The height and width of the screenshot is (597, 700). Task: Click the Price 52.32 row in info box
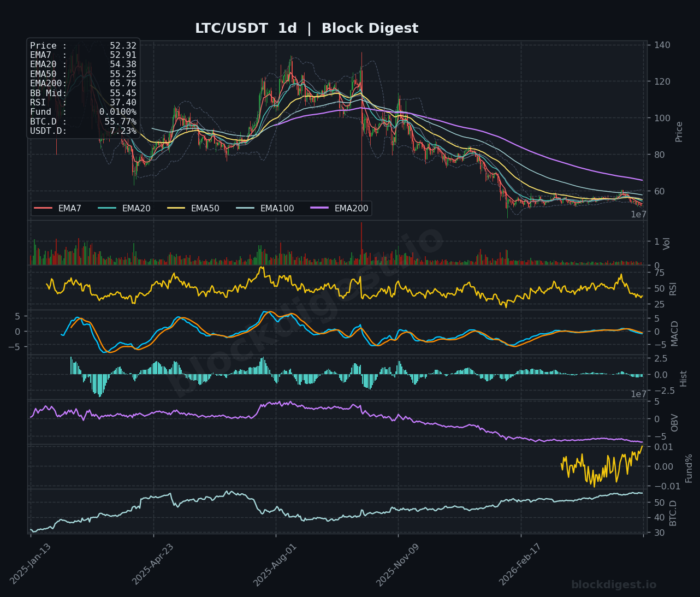point(83,46)
